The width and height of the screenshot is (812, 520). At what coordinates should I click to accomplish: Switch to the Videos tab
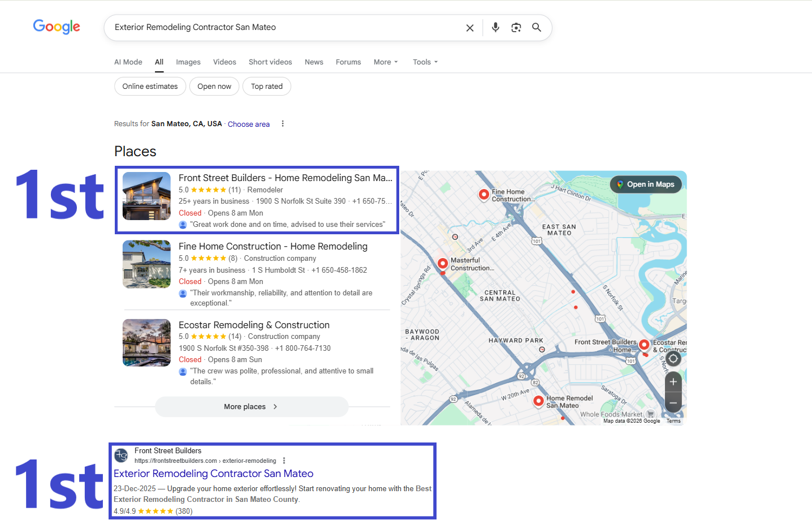224,62
